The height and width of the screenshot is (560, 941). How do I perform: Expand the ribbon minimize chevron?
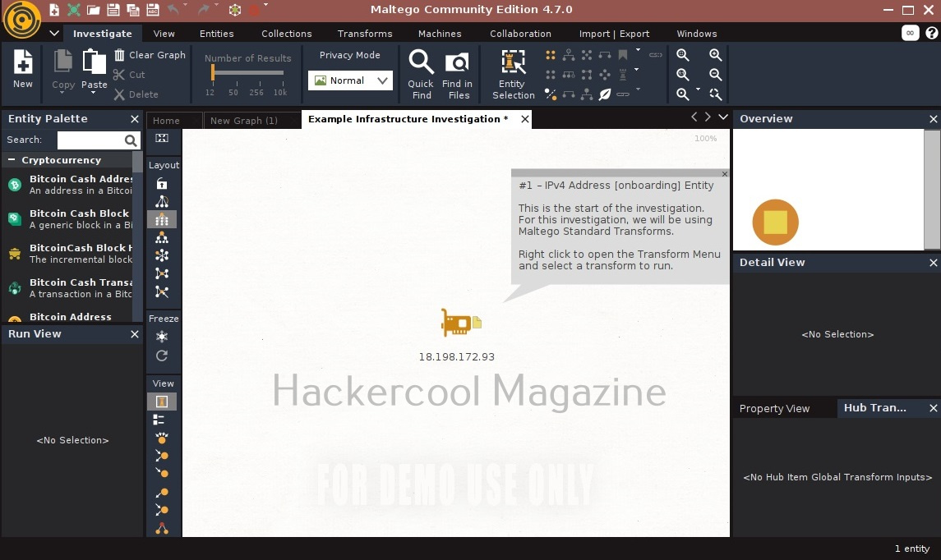click(54, 33)
